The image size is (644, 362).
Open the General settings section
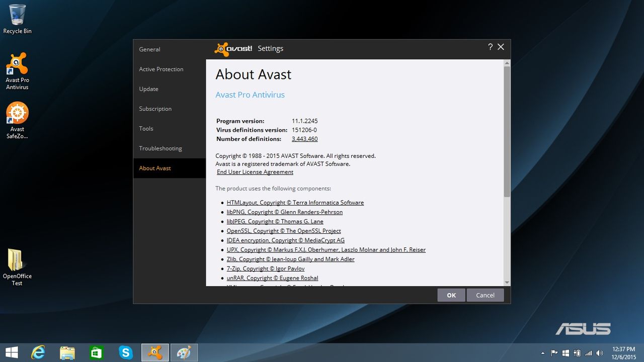tap(170, 49)
